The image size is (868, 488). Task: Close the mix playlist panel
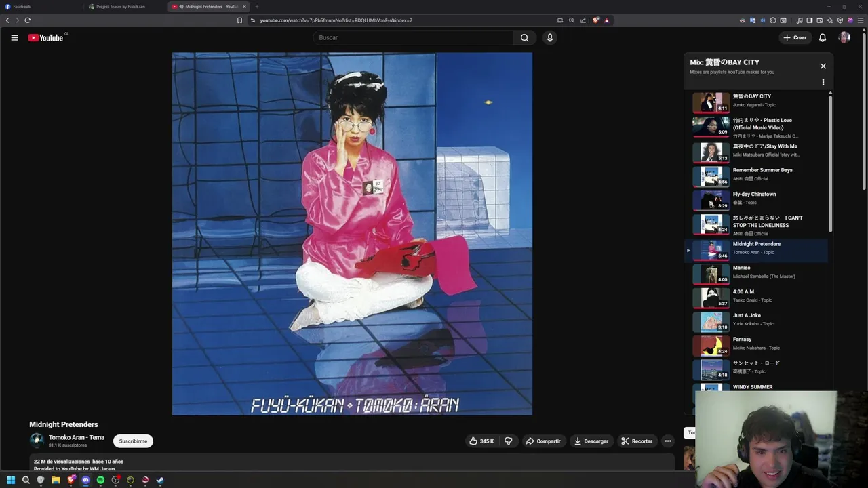point(823,66)
